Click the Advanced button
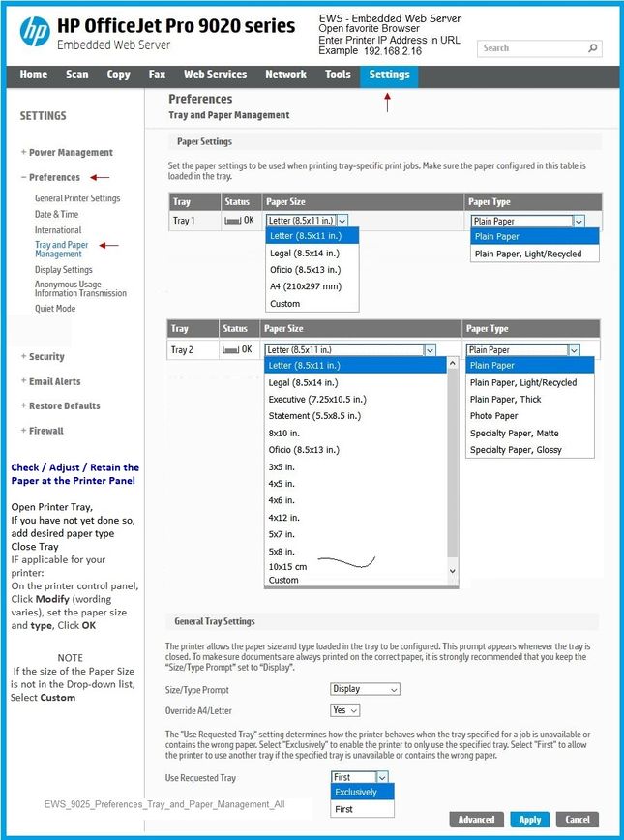 476,819
